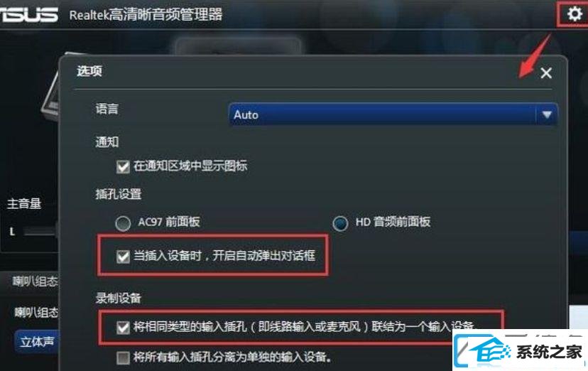Open the Auto language combo box
Screen dimensions: 588x371
[x=393, y=114]
